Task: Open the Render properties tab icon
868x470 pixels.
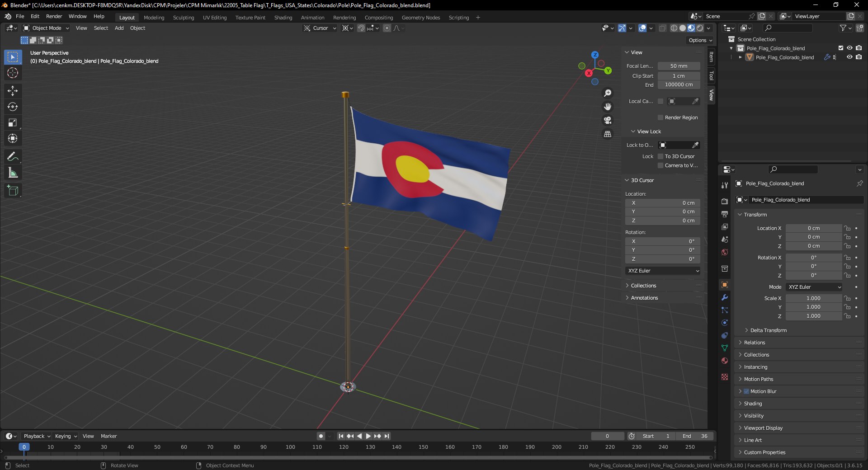Action: [725, 201]
